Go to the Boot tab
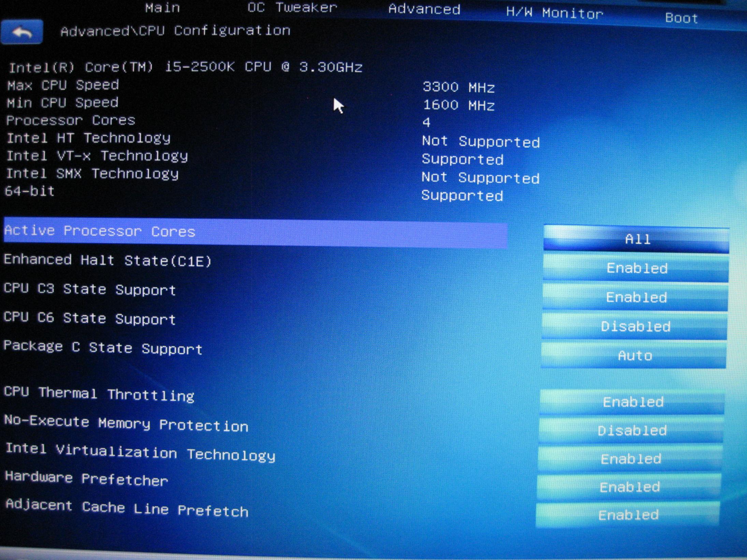Viewport: 747px width, 560px height. coord(681,18)
